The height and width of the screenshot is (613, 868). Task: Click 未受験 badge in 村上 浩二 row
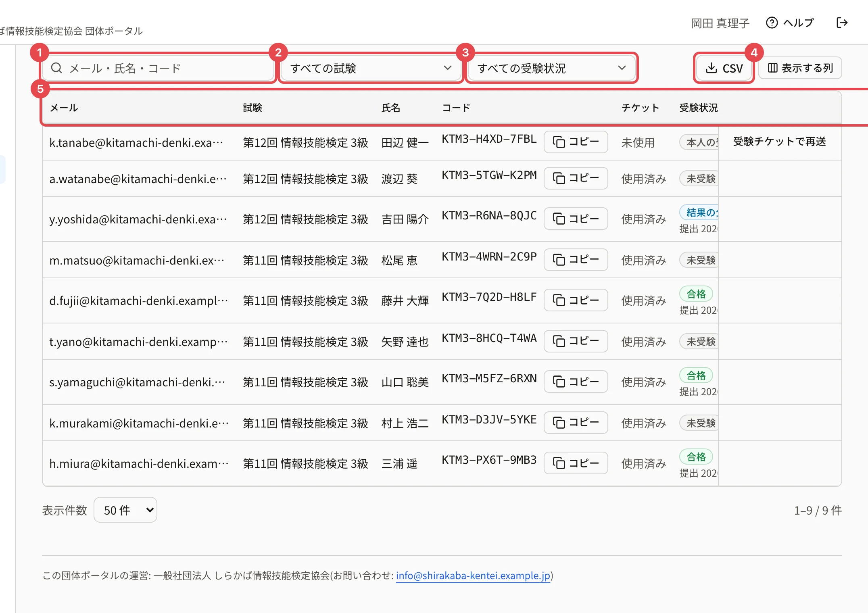tap(699, 423)
